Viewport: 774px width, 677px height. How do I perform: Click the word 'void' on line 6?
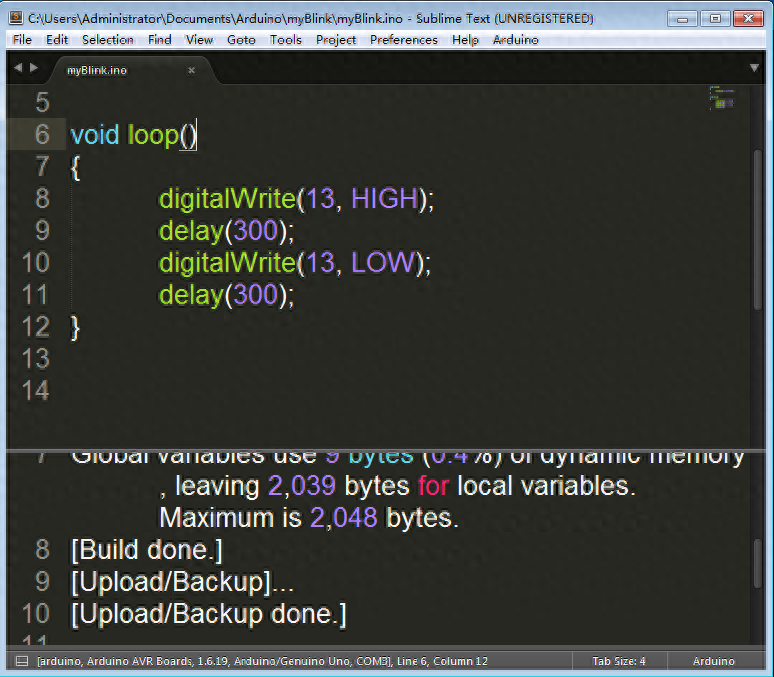pos(95,134)
